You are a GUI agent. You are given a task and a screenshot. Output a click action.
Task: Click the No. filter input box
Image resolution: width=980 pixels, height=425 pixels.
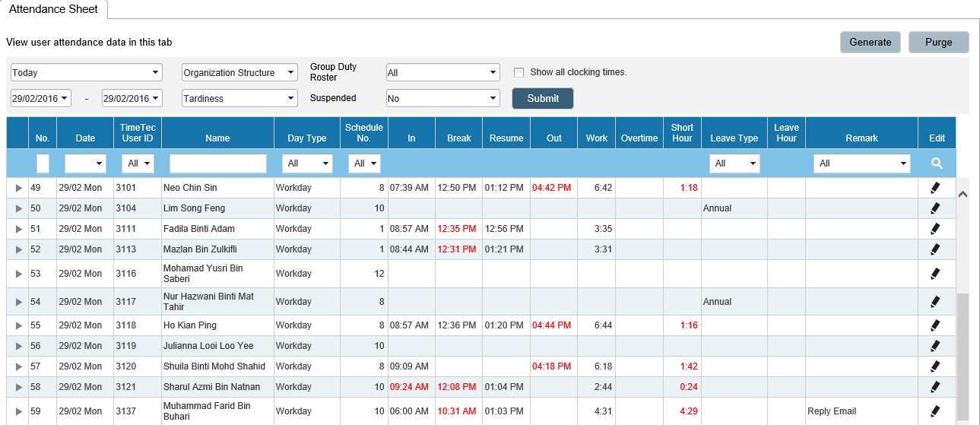pyautogui.click(x=43, y=163)
